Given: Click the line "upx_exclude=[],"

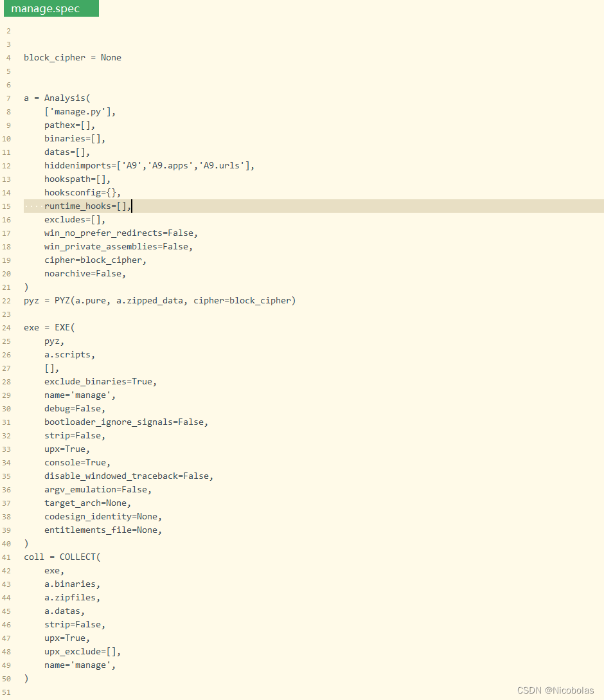Looking at the screenshot, I should 83,651.
